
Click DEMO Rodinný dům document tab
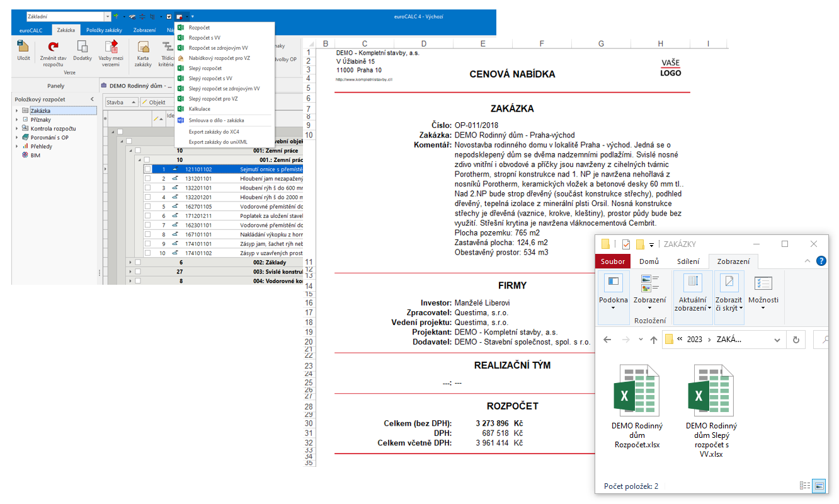coord(136,86)
